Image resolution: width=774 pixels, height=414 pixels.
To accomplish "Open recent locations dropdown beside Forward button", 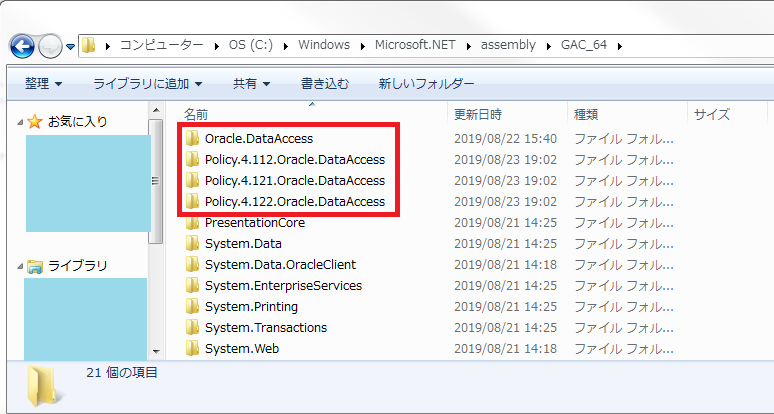I will click(71, 47).
